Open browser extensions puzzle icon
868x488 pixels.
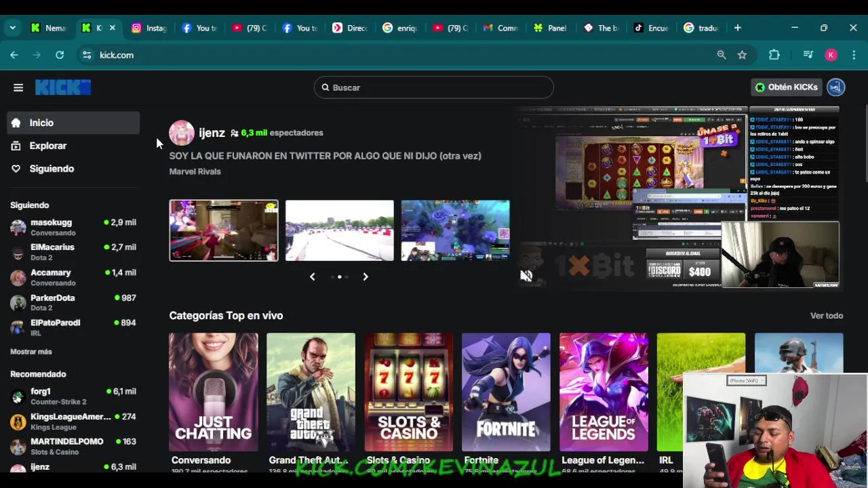tap(774, 55)
